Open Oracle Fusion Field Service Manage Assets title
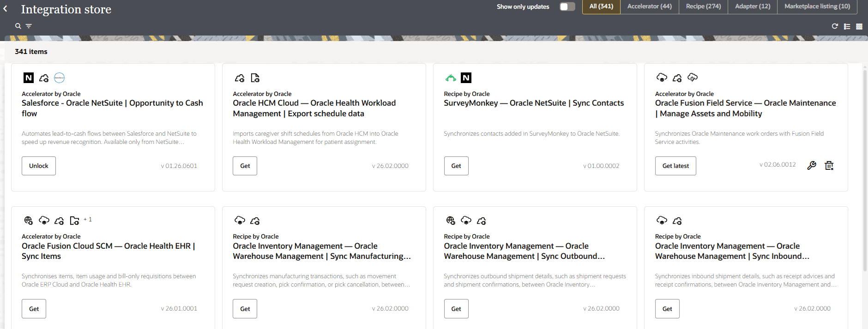This screenshot has width=868, height=329. pos(745,108)
